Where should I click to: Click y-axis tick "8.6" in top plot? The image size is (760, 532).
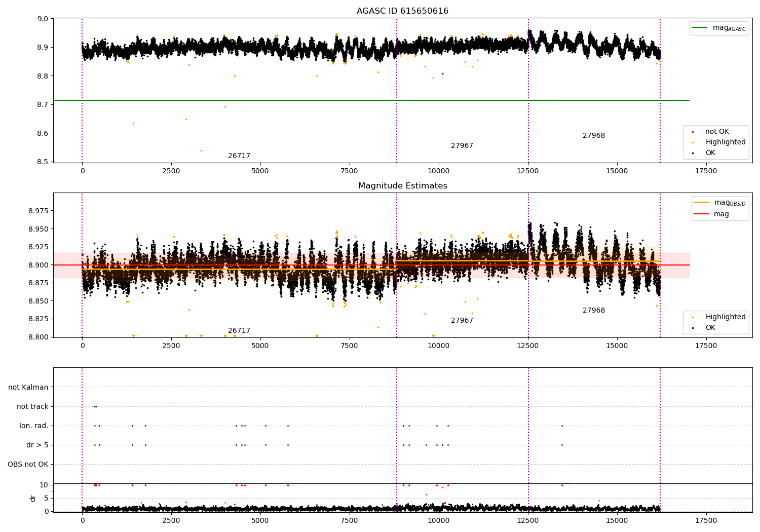[x=43, y=134]
